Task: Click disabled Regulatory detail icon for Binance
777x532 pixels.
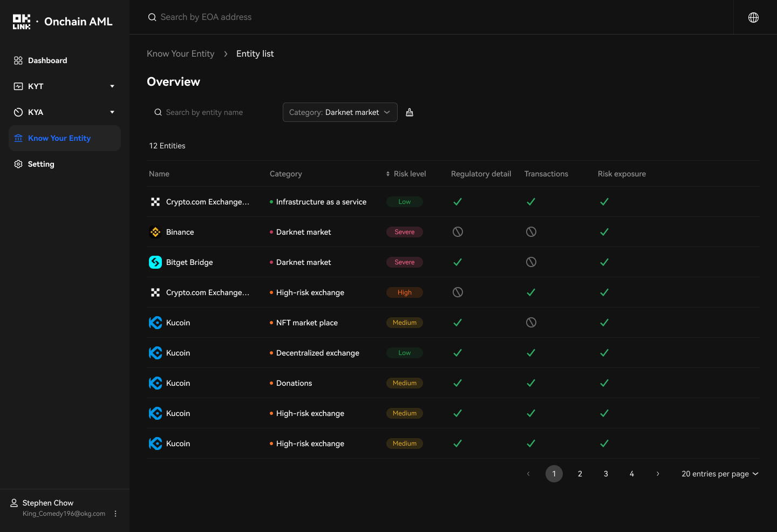Action: (458, 232)
